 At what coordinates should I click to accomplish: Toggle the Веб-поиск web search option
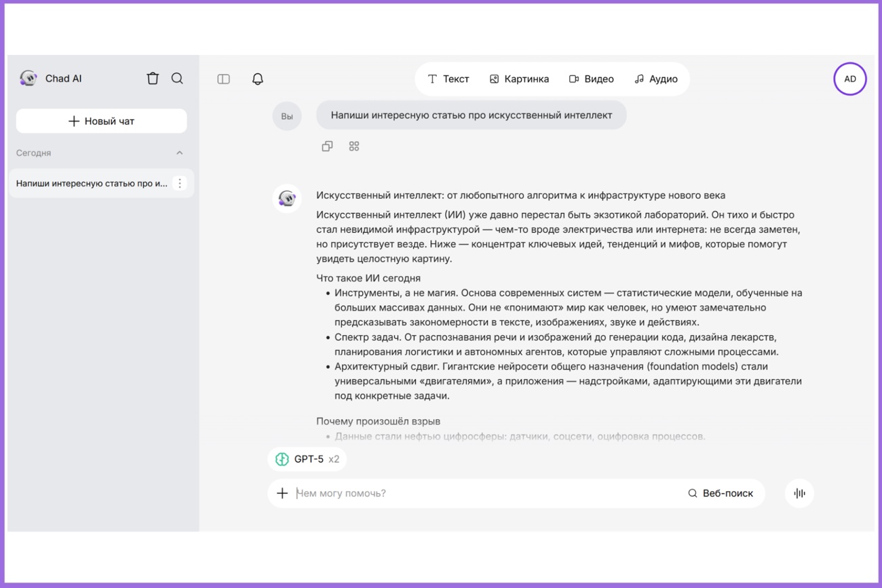point(721,494)
